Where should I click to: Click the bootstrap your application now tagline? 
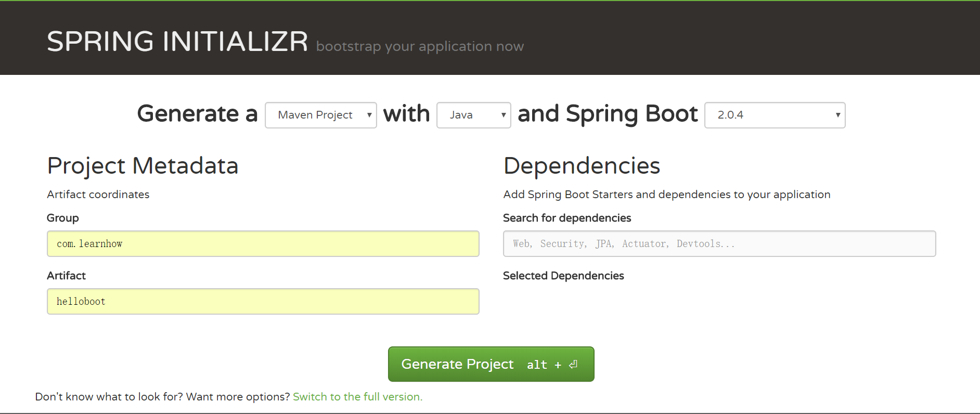(420, 47)
